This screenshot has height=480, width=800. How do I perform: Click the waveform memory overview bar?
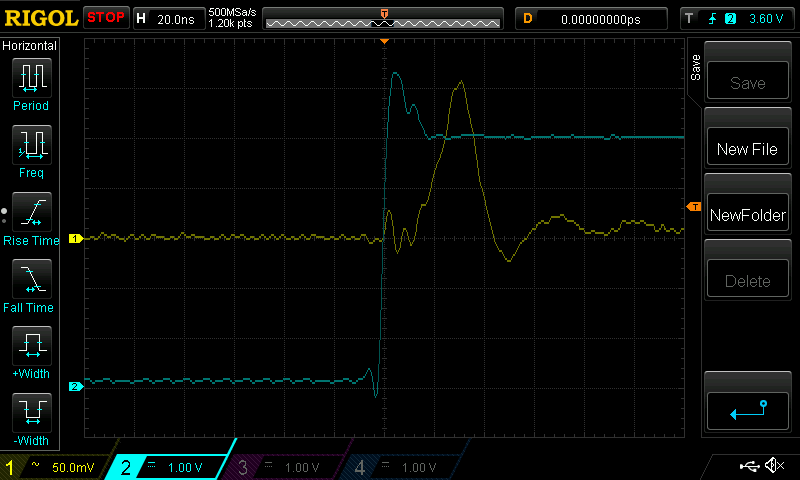383,20
